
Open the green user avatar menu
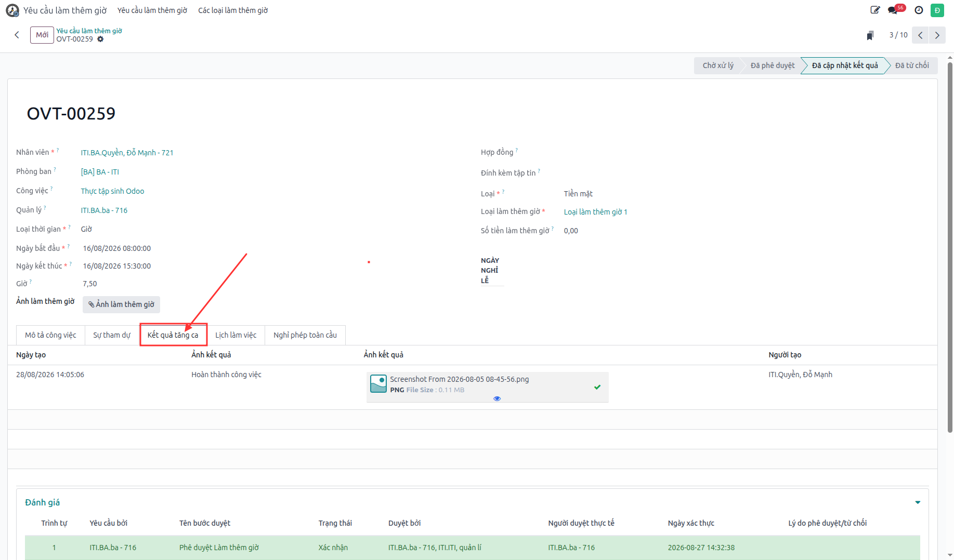coord(937,10)
